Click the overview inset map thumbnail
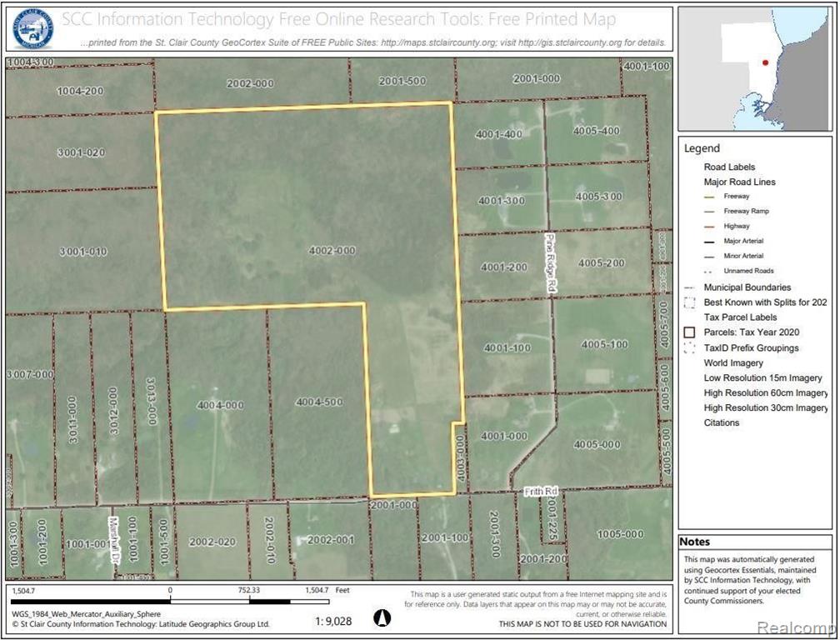Viewport: 840px width, 640px height. coord(755,69)
